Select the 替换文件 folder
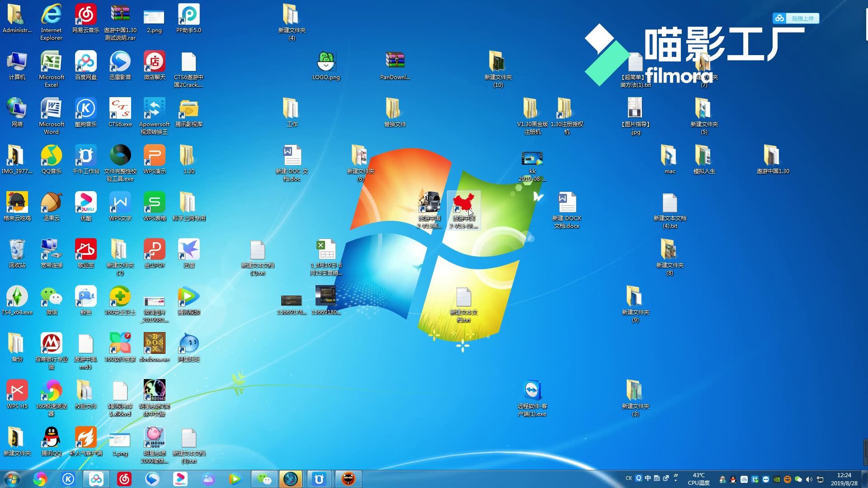Viewport: 868px width, 488px height. (395, 113)
